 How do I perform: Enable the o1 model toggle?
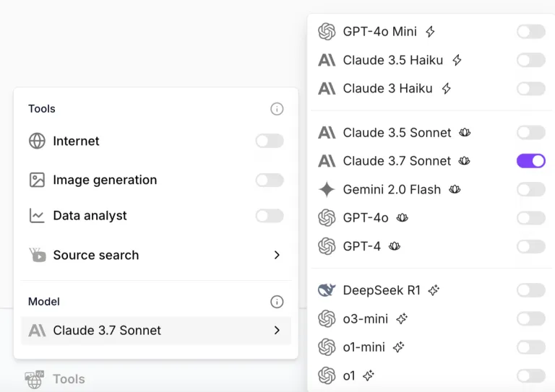(531, 375)
